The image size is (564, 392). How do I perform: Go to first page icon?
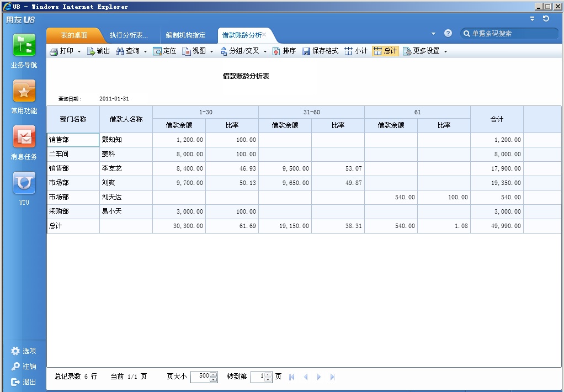pos(292,377)
